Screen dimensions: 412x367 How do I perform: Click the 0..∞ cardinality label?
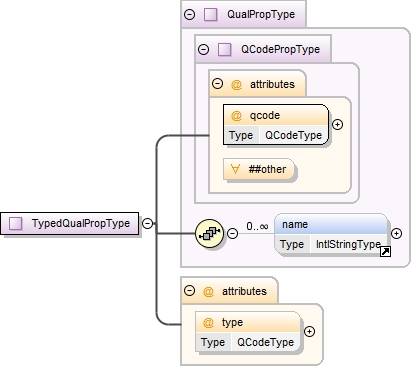tap(257, 227)
